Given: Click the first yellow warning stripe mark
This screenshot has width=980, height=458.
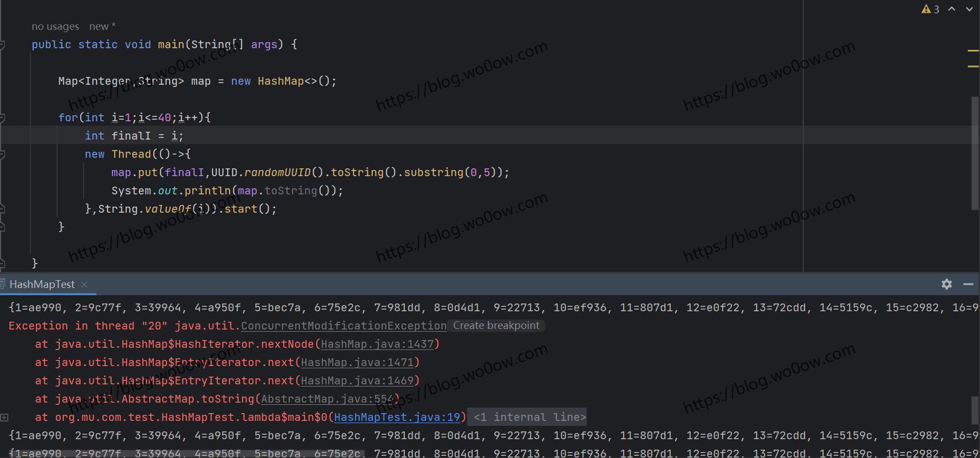Looking at the screenshot, I should 973,51.
